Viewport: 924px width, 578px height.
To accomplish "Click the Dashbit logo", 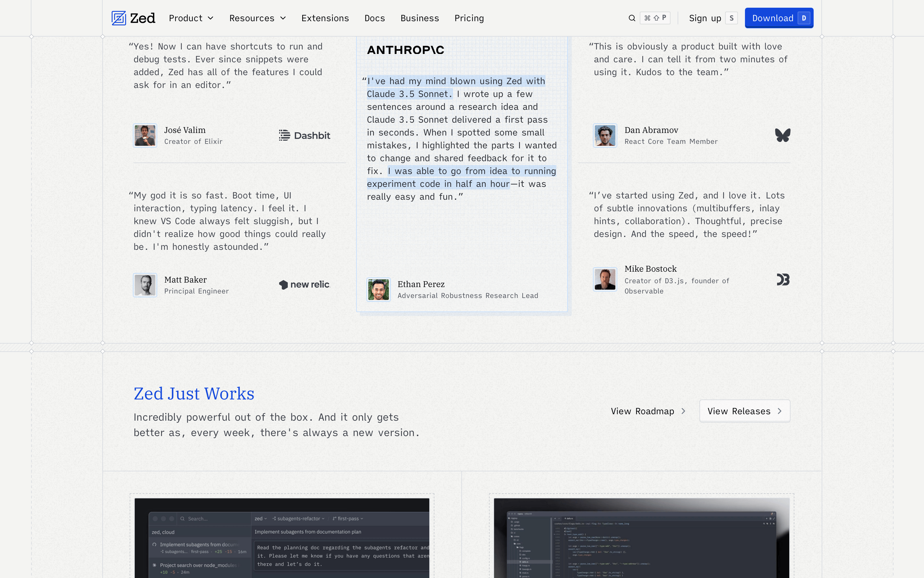I will coord(304,135).
